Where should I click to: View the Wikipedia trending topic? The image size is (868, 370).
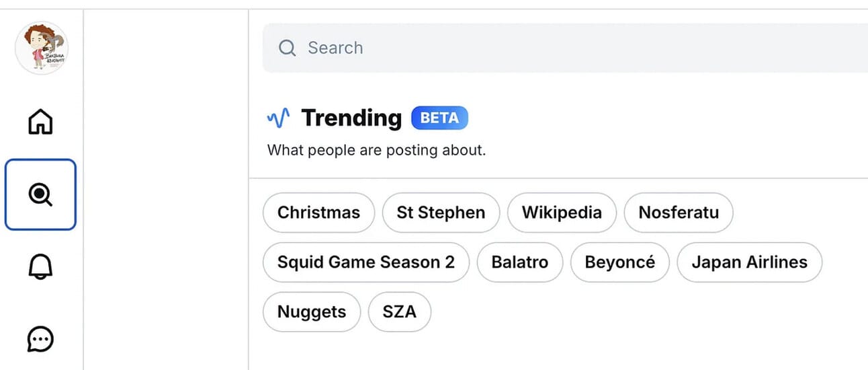[562, 213]
